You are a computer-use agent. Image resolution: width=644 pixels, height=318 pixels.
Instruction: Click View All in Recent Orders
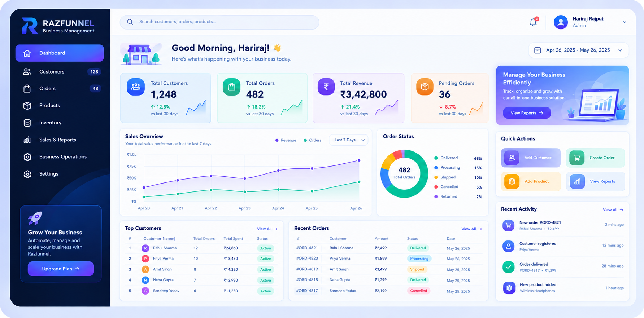pos(471,229)
